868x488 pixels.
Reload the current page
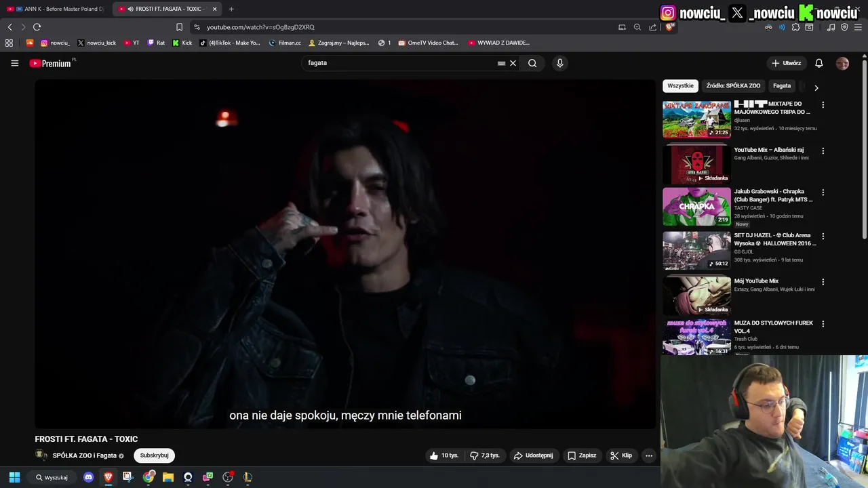[x=37, y=27]
